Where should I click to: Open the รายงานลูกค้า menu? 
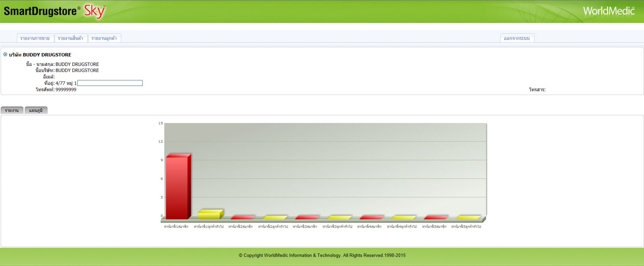(104, 38)
